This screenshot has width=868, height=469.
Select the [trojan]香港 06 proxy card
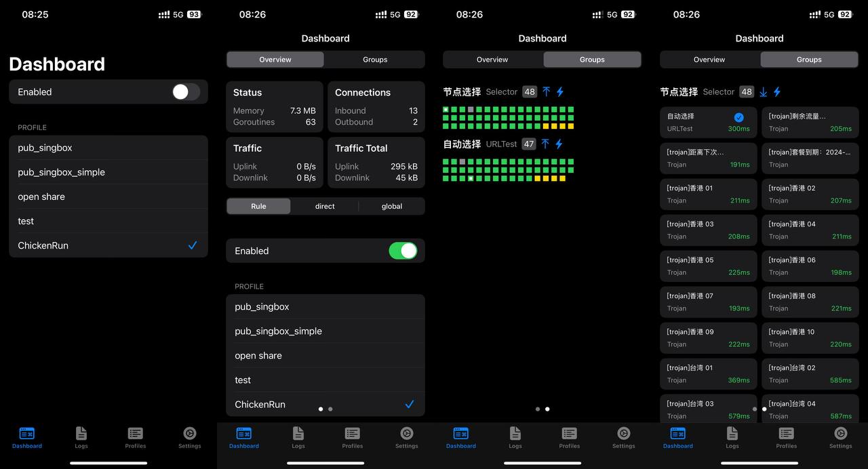810,266
